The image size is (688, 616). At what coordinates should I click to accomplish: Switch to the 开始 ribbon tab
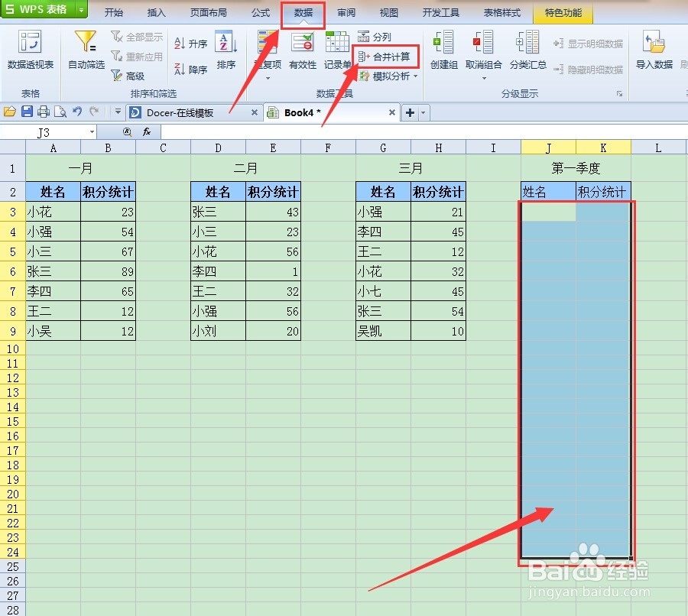[x=114, y=13]
